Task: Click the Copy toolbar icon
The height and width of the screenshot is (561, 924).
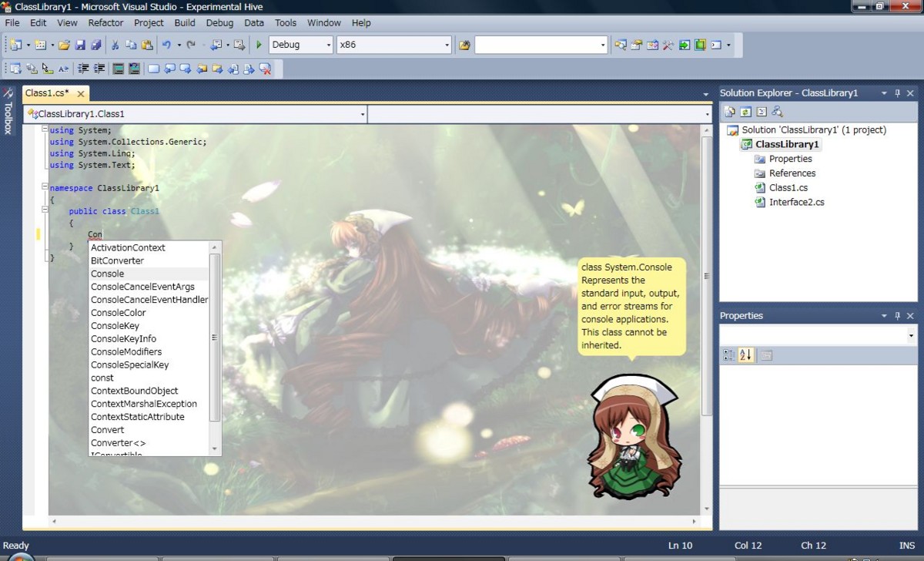Action: (131, 45)
